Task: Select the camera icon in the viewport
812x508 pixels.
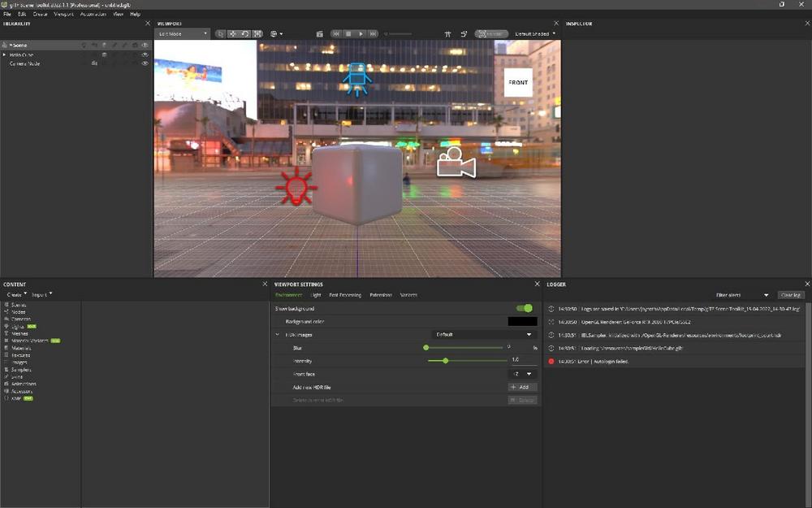Action: click(x=456, y=163)
